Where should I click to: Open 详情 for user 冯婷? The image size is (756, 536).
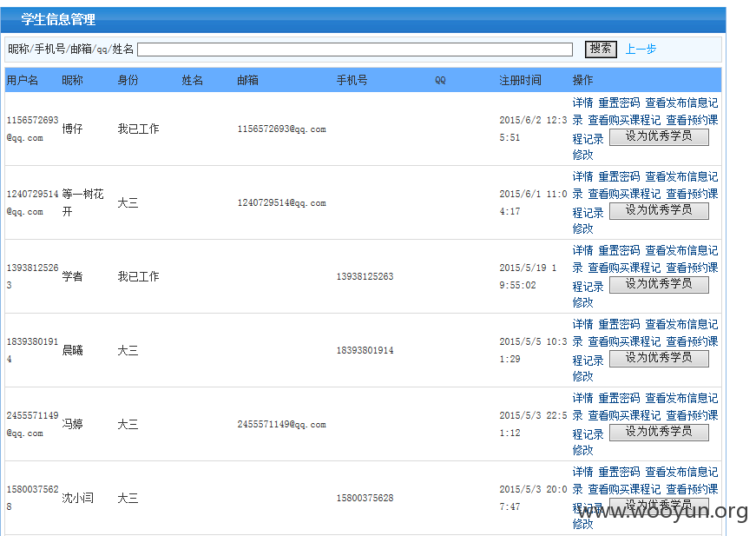click(x=582, y=398)
